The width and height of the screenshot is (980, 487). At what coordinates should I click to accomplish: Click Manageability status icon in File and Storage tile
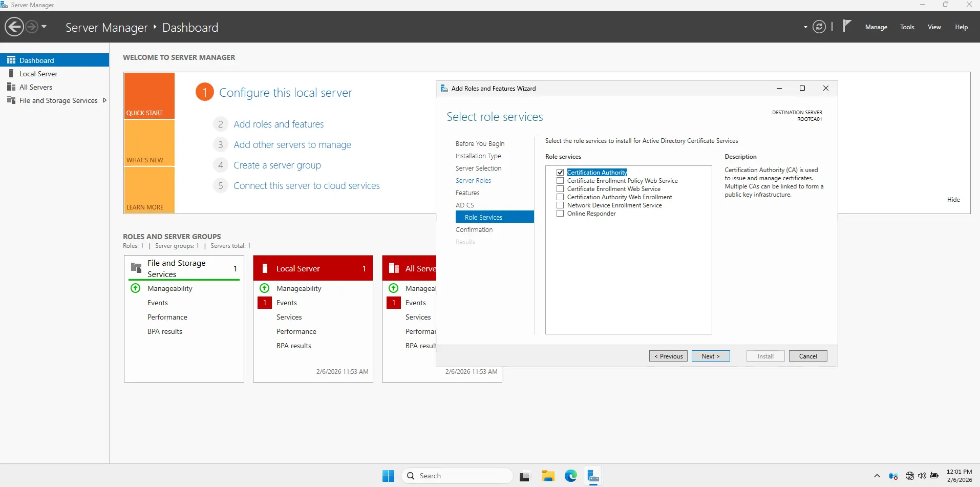point(136,288)
